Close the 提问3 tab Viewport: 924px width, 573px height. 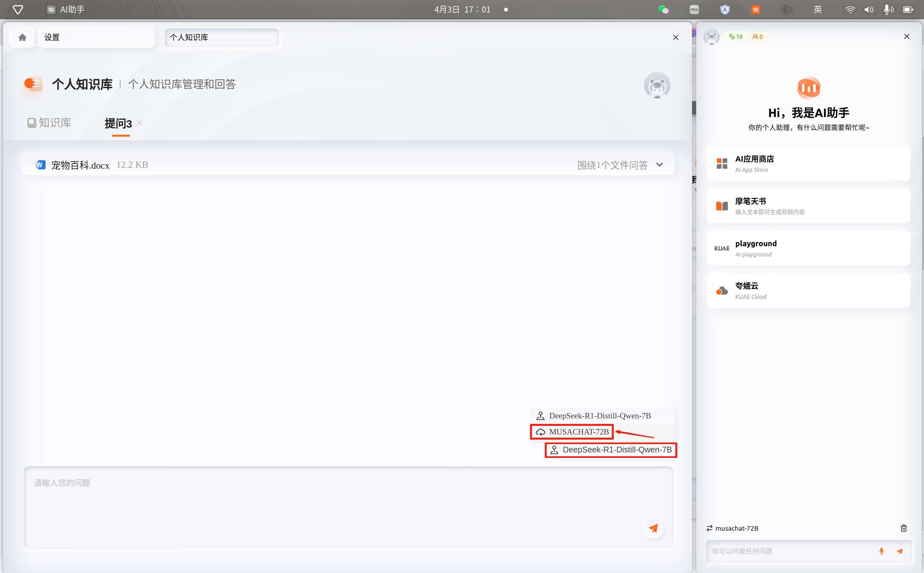click(140, 123)
